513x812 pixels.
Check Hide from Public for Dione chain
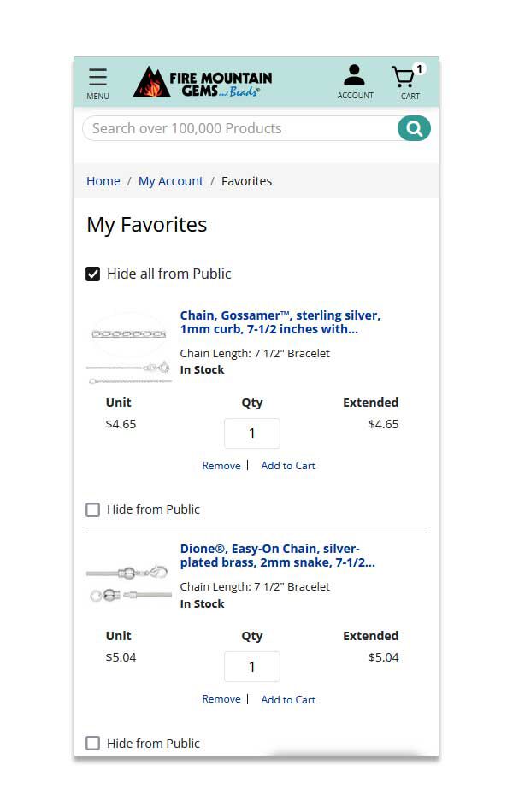click(92, 743)
